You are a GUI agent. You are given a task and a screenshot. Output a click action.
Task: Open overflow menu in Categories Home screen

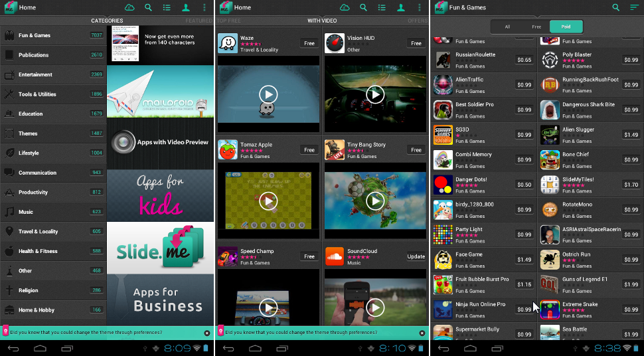[204, 7]
